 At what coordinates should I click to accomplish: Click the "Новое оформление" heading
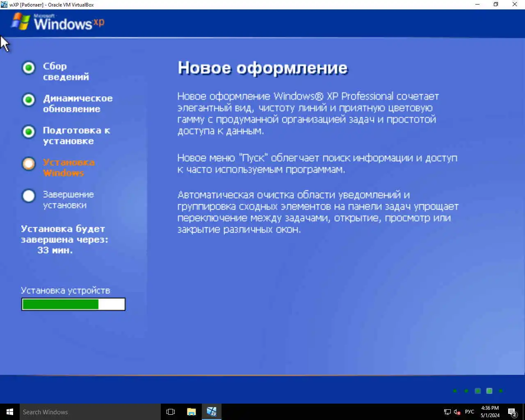pos(262,68)
